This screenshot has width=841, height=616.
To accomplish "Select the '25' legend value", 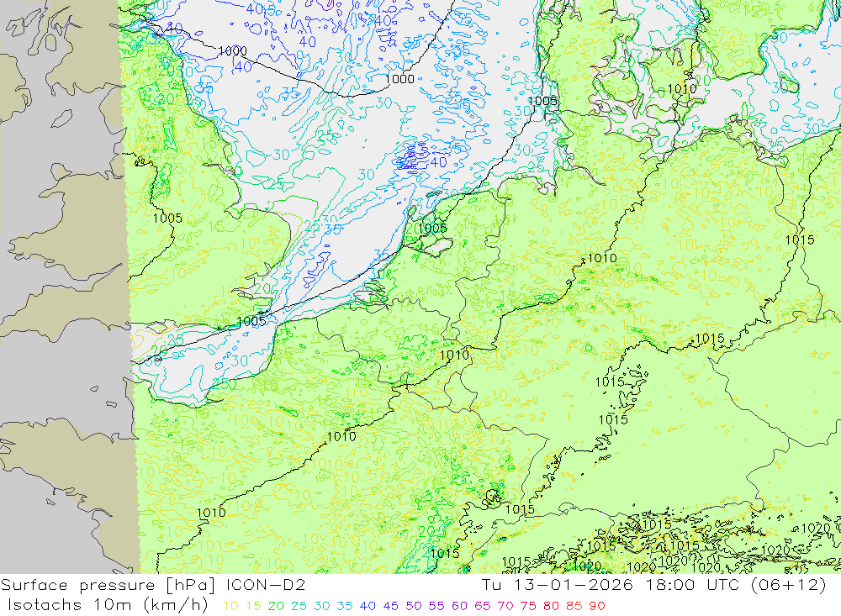I will coord(299,607).
